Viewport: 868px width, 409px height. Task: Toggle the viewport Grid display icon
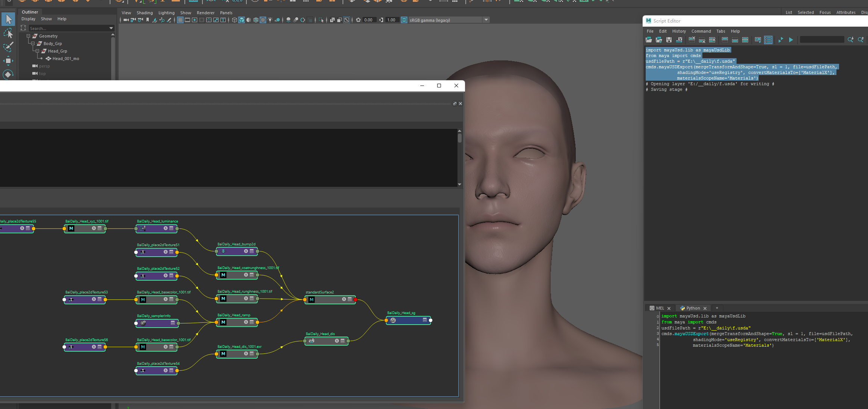click(181, 20)
